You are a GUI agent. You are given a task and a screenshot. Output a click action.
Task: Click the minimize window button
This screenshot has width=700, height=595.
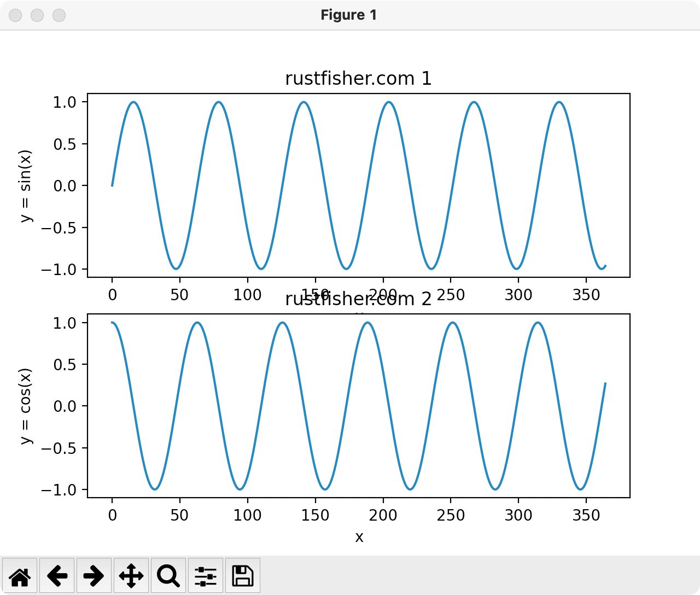37,15
